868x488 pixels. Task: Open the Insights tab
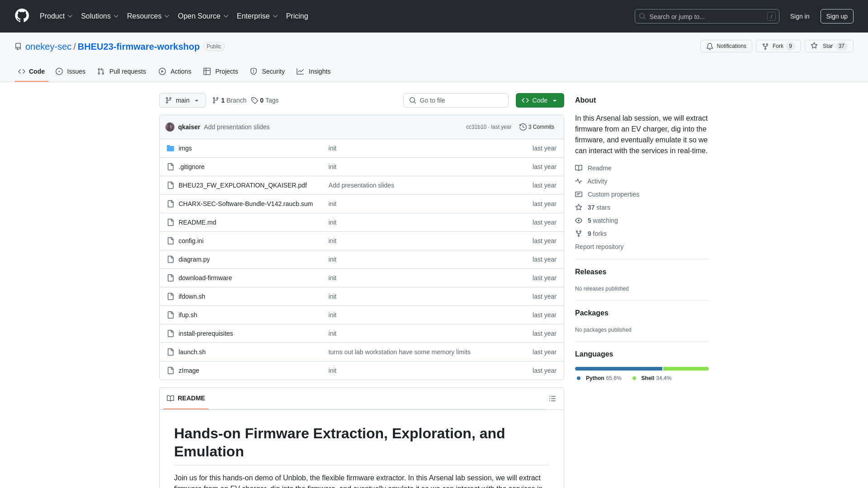(314, 71)
